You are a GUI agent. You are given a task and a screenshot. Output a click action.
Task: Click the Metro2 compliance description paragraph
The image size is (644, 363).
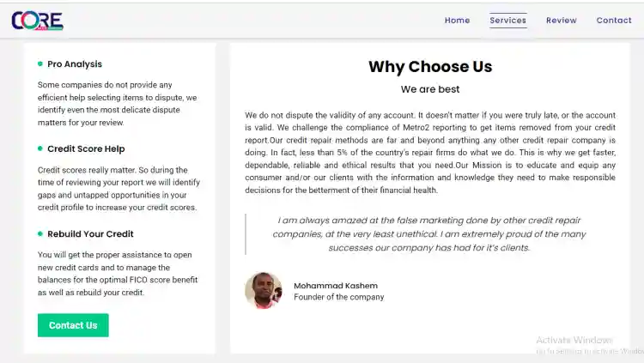click(430, 152)
